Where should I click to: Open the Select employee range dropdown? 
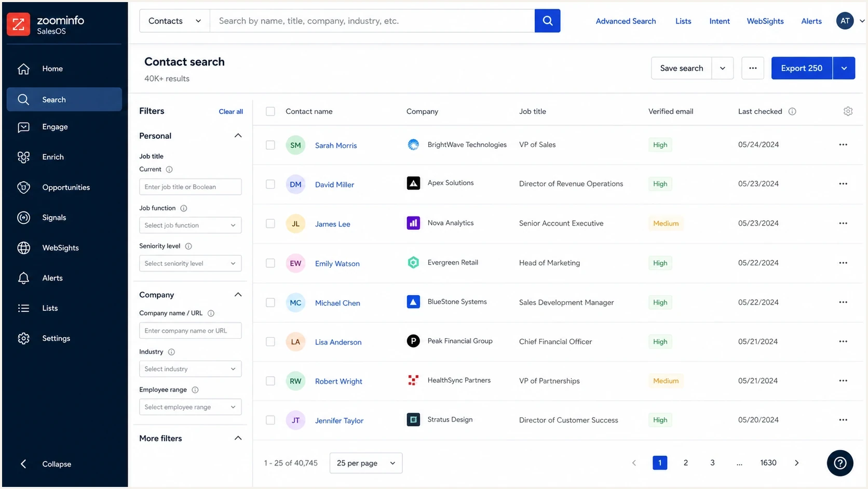[x=190, y=407]
